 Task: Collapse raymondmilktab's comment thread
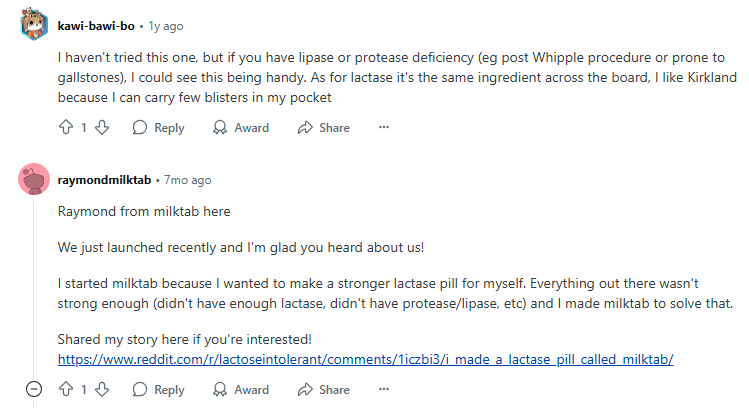[33, 389]
